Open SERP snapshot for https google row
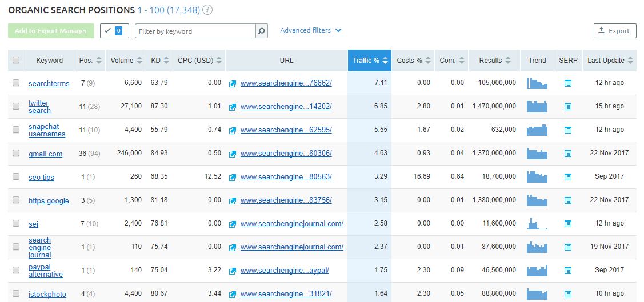Screen dimensions: 644x302 (567, 200)
